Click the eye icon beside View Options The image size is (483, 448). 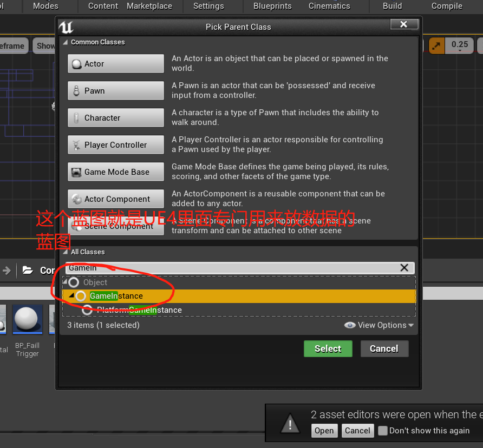[350, 325]
